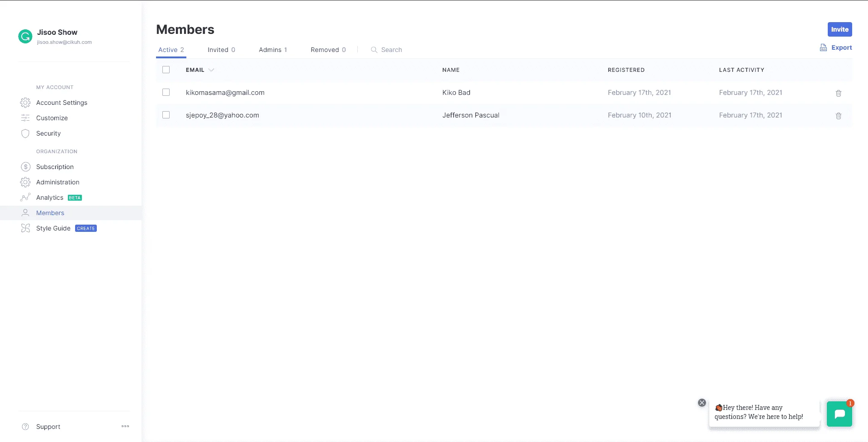868x442 pixels.
Task: Open the green chat widget button
Action: coord(840,414)
